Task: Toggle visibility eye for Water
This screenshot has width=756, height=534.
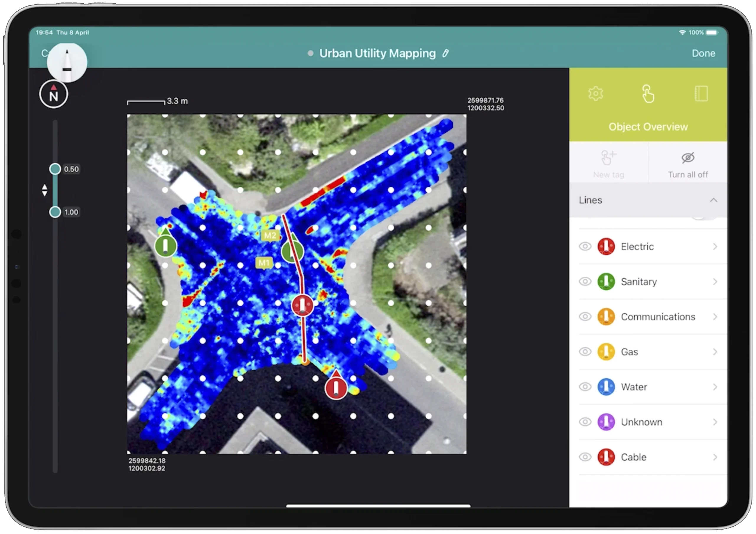Action: [585, 387]
